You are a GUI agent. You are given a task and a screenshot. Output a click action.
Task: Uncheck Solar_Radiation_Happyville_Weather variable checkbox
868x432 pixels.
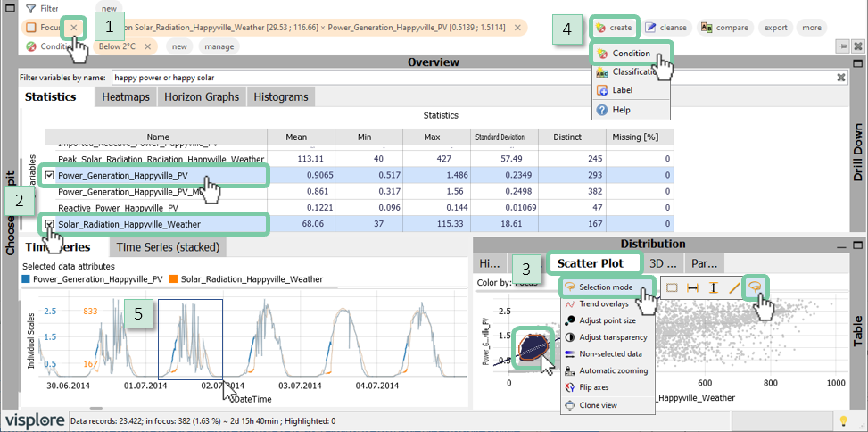[x=50, y=224]
